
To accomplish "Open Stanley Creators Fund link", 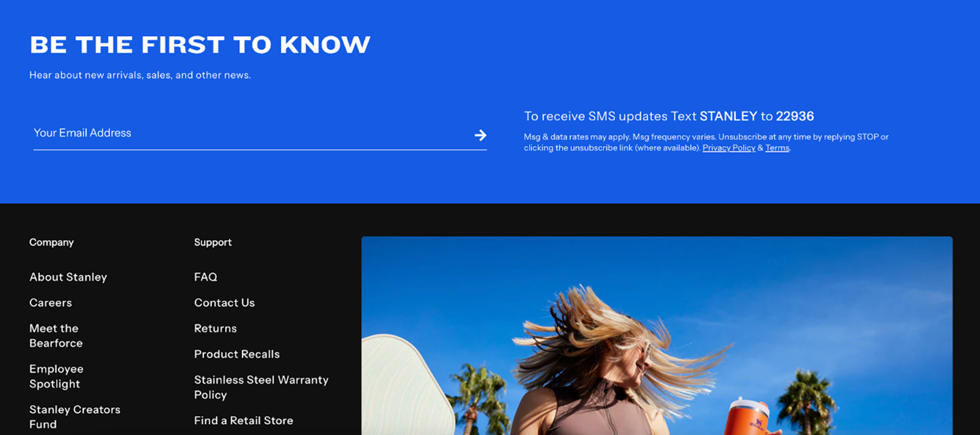I will (75, 417).
